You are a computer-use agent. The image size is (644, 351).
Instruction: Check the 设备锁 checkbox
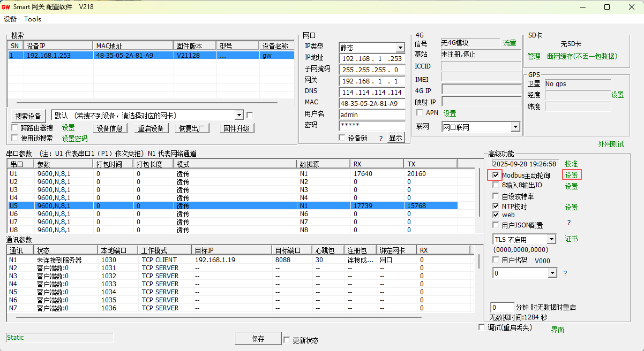pos(342,138)
